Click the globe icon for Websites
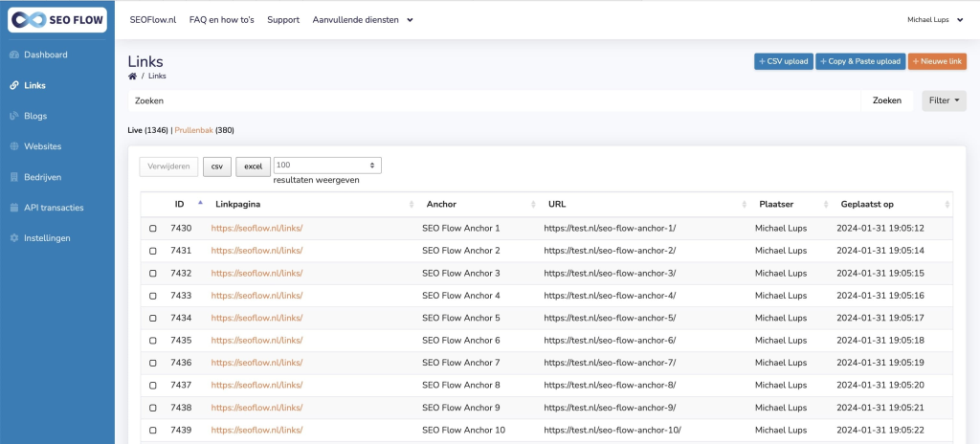Viewport: 980px width, 444px height. click(14, 146)
